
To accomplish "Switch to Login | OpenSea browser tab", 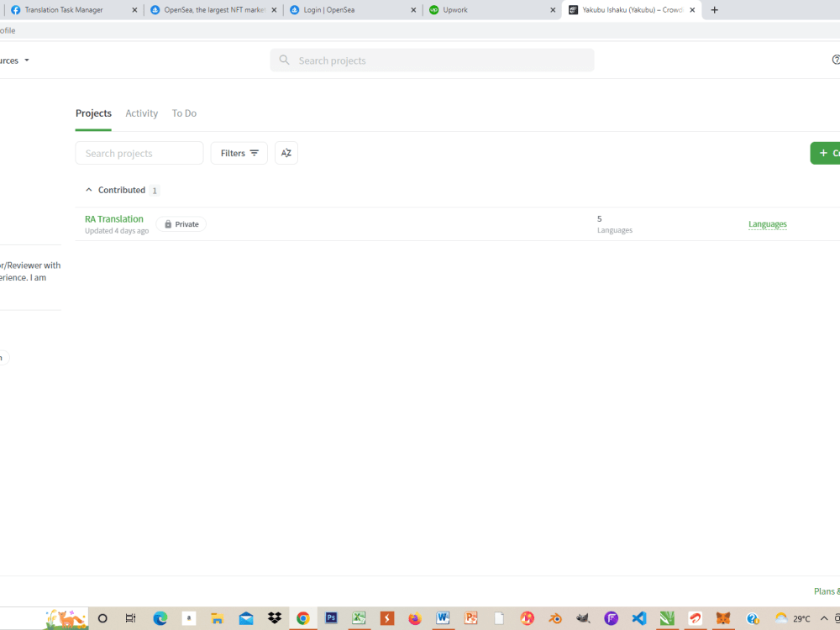I will click(353, 9).
